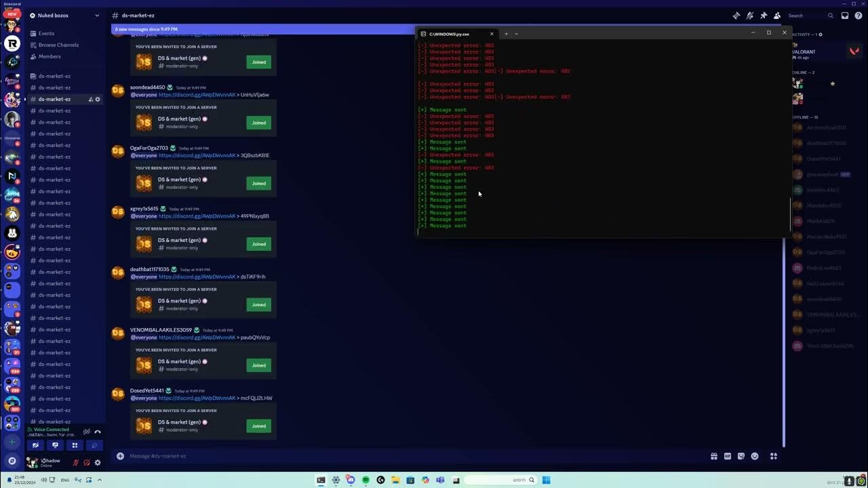Toggle noise suppression in voice panel
The height and width of the screenshot is (488, 868).
[87, 431]
